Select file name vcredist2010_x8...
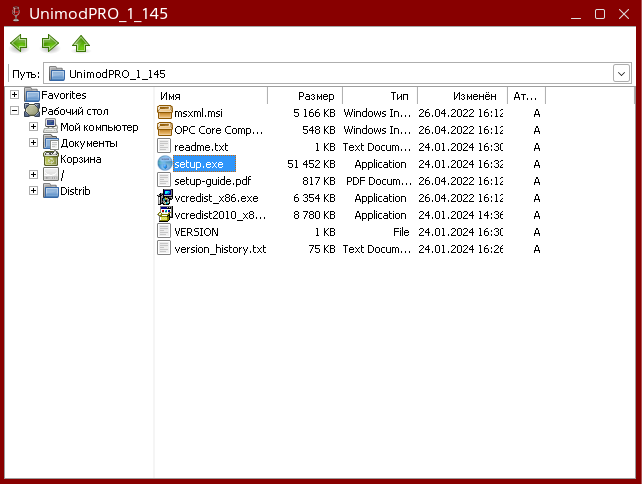Screen dimensions: 642x484 click(220, 215)
